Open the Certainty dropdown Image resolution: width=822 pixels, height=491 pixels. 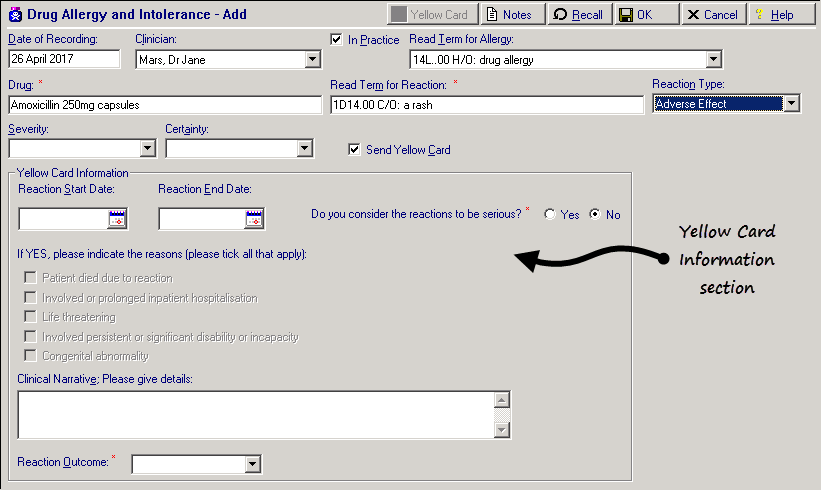(x=305, y=149)
